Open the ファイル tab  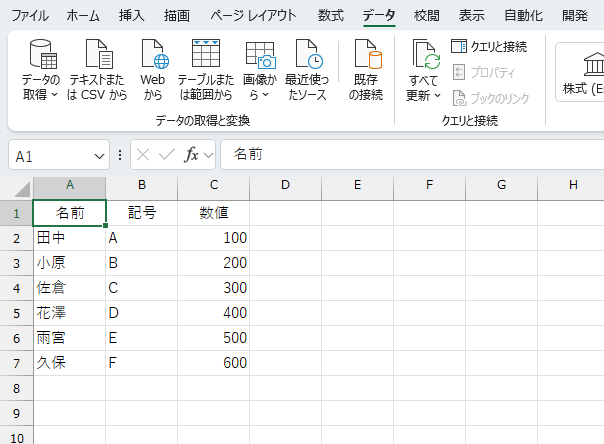click(29, 15)
